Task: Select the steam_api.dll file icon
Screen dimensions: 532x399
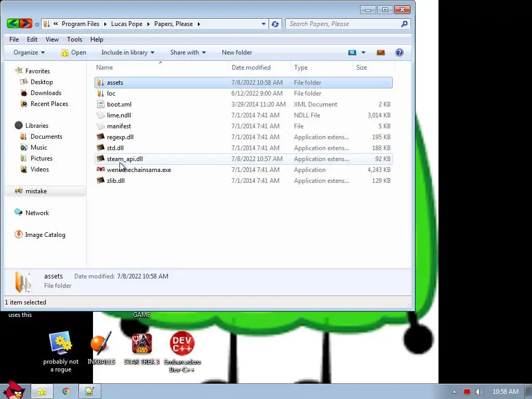Action: click(100, 158)
